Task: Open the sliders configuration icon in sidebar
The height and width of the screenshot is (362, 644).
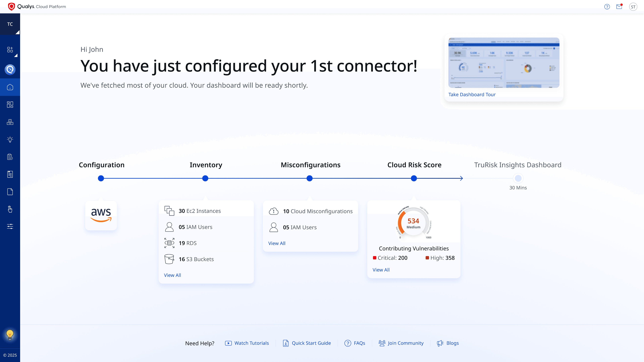Action: click(10, 226)
